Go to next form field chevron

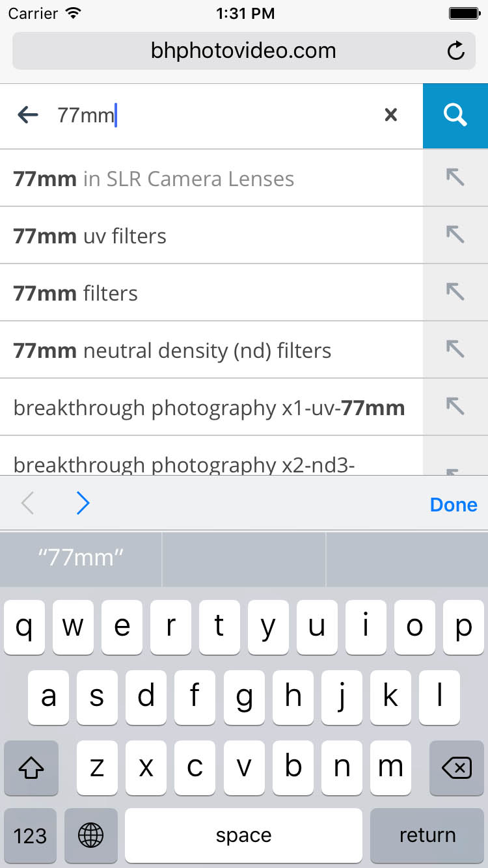[x=83, y=504]
